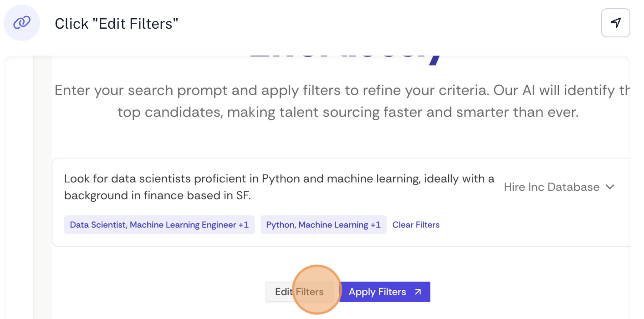Select the Python, Machine Learning filter chip
The width and height of the screenshot is (644, 319).
(x=323, y=225)
